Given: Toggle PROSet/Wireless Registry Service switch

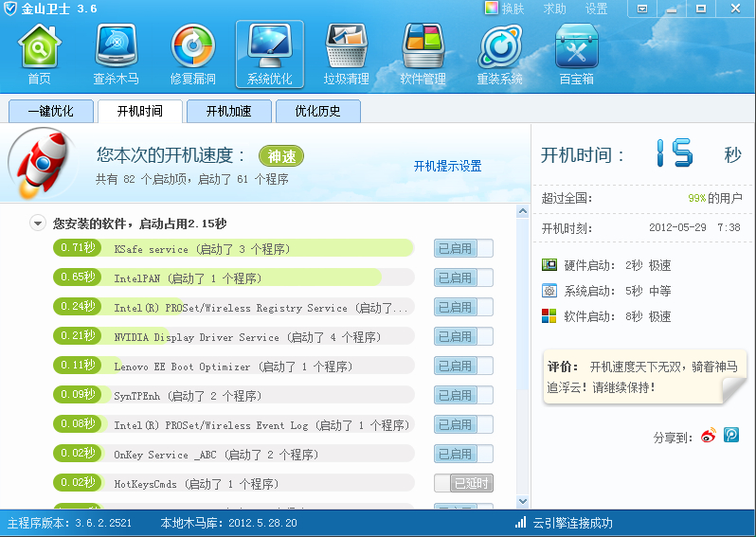Looking at the screenshot, I should (x=463, y=307).
